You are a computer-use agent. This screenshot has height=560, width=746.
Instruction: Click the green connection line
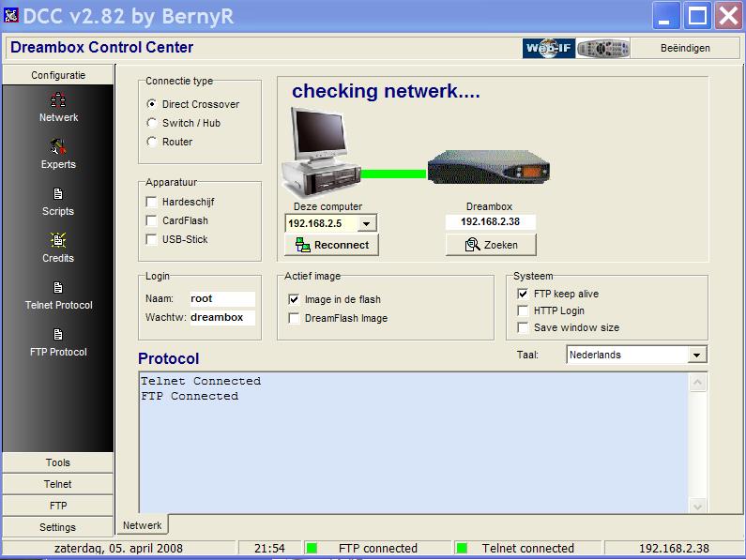coord(393,174)
